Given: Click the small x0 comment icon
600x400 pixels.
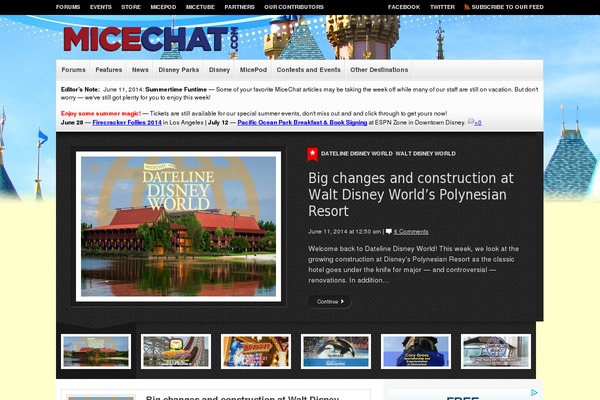Looking at the screenshot, I should 474,122.
